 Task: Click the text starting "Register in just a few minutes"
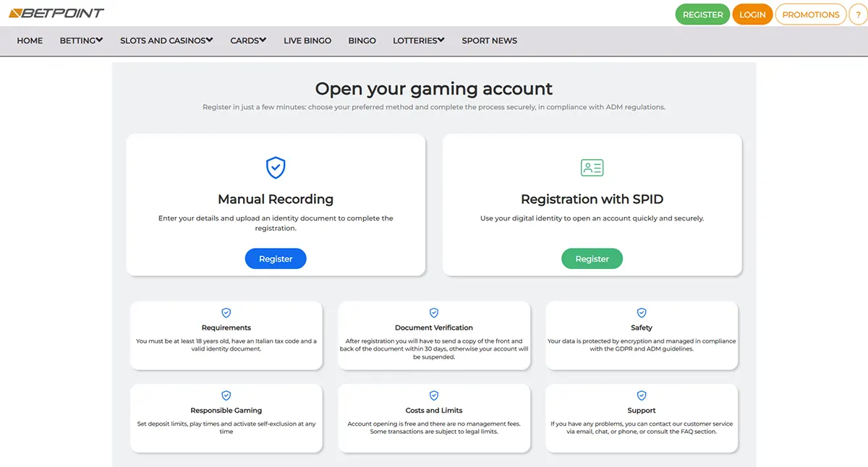click(434, 107)
